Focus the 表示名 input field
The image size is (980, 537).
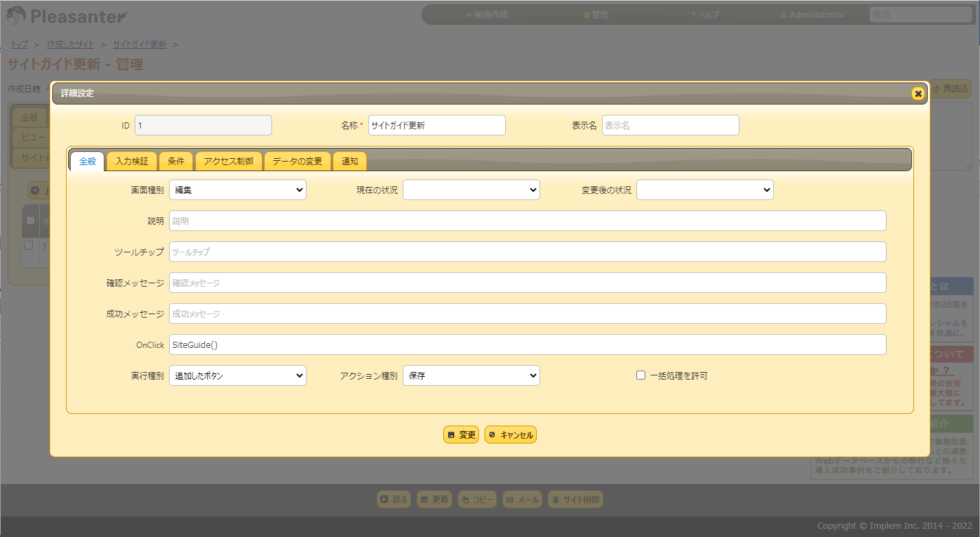coord(671,125)
